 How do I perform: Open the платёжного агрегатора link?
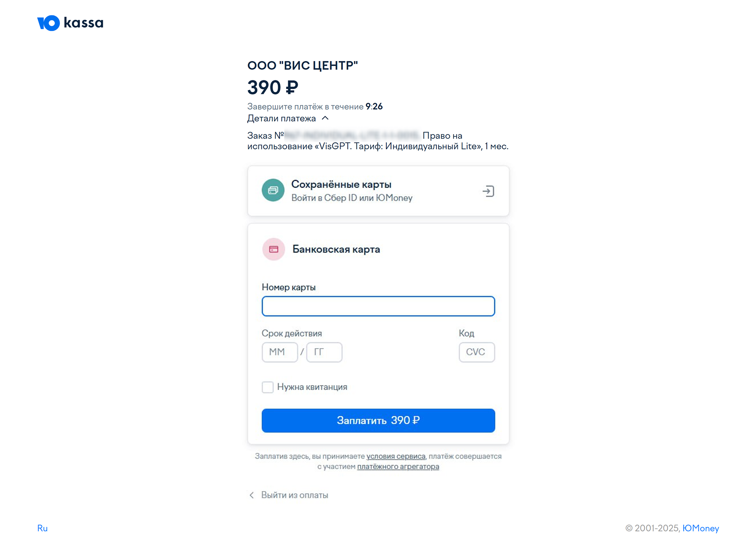[398, 467]
